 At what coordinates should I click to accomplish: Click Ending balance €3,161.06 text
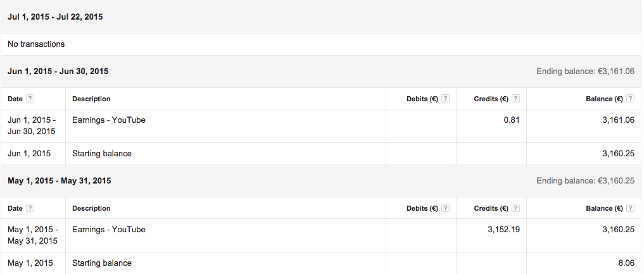tap(585, 72)
